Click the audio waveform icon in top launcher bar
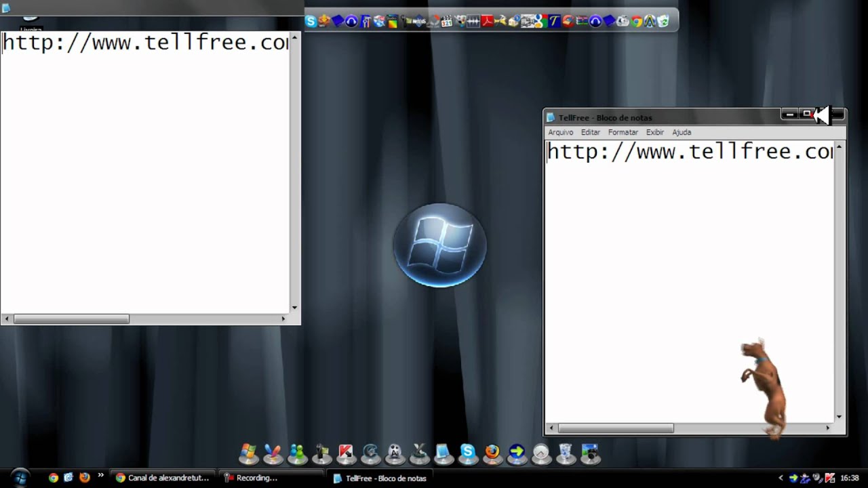This screenshot has height=488, width=868. coord(473,21)
